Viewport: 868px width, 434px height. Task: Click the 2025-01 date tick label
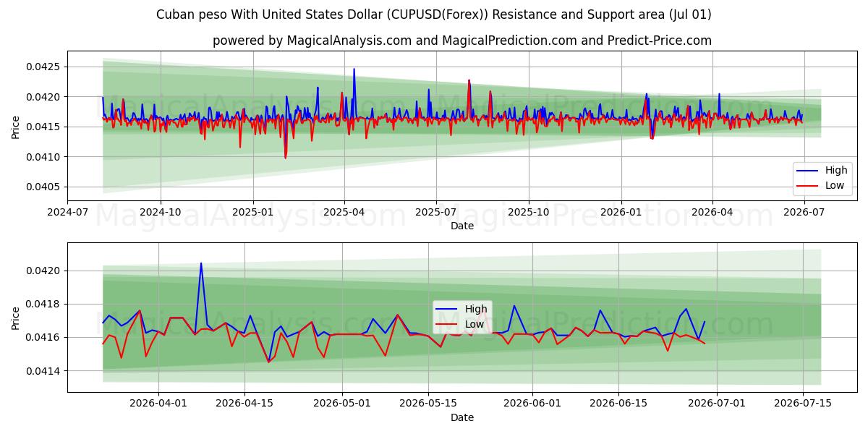coord(252,213)
